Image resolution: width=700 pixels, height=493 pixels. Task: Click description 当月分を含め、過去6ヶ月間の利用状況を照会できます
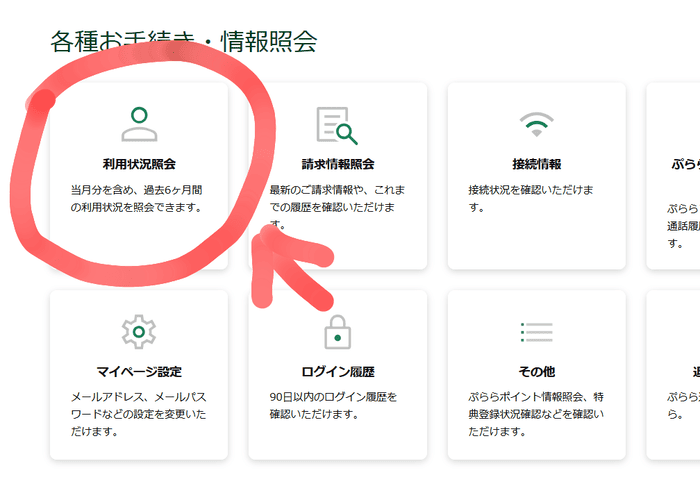pos(137,199)
